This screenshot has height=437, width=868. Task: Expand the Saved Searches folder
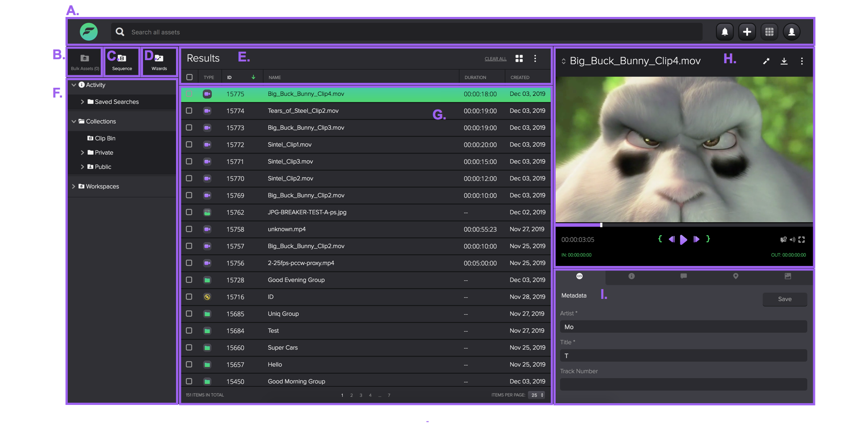click(82, 102)
